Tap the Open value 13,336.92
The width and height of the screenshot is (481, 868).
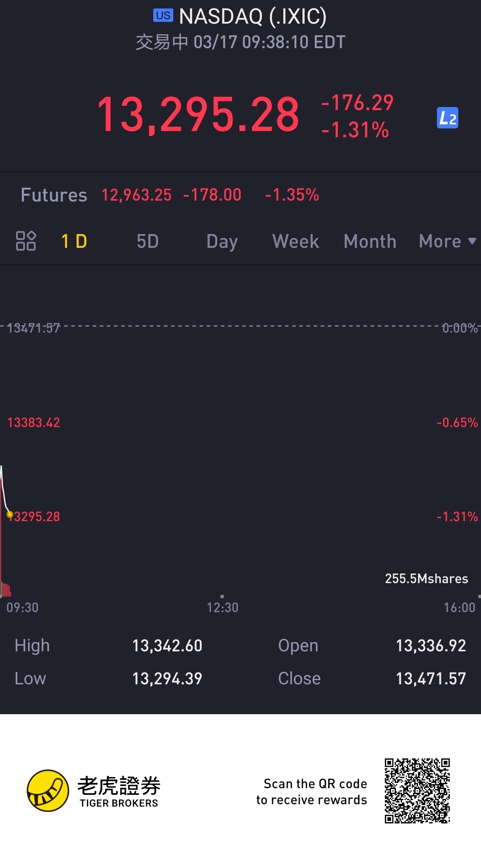click(431, 646)
